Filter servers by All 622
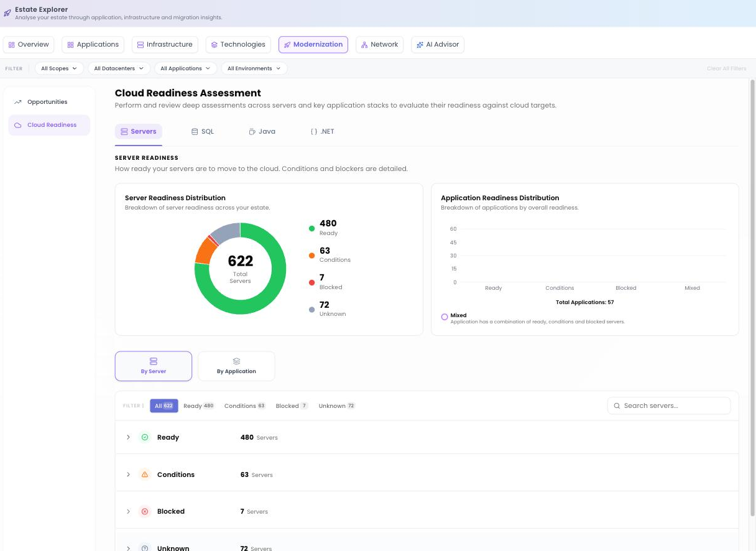 (x=164, y=406)
